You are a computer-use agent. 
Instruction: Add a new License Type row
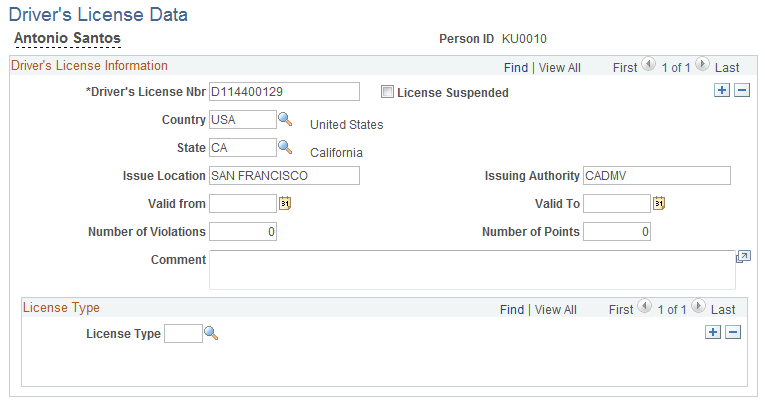click(x=713, y=332)
